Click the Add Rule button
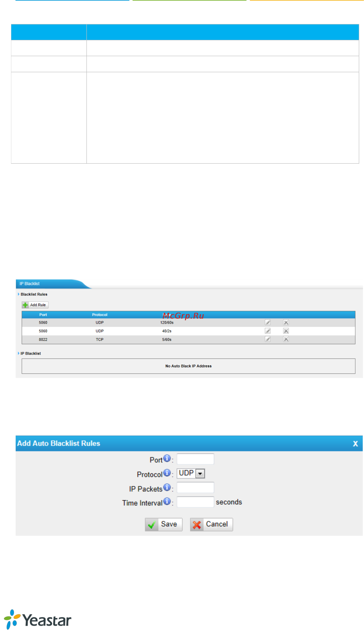The image size is (364, 631). (35, 305)
